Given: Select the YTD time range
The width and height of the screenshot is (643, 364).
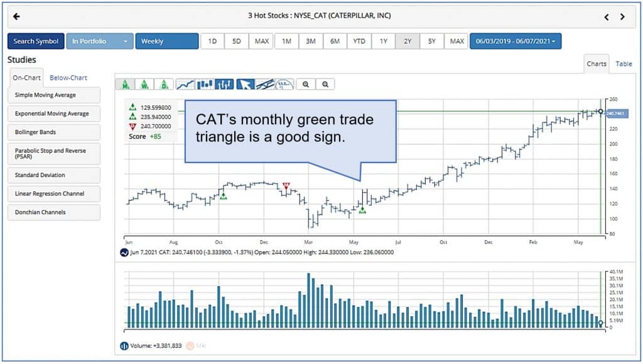Looking at the screenshot, I should point(359,41).
